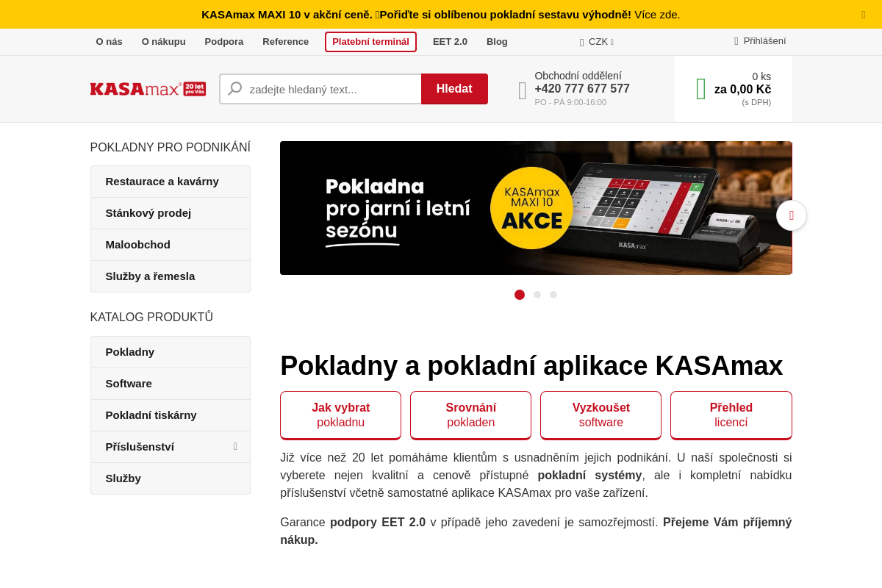882x588 pixels.
Task: Click Platební terminál button
Action: (x=370, y=42)
